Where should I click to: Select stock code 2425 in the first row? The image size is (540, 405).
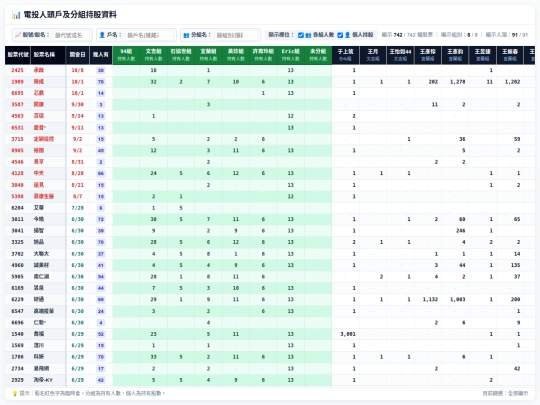point(17,70)
